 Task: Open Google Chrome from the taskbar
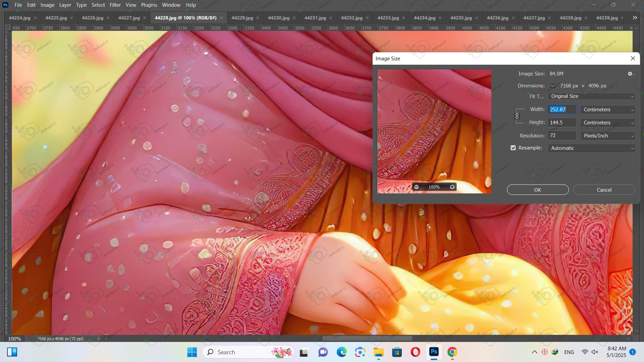pos(452,352)
